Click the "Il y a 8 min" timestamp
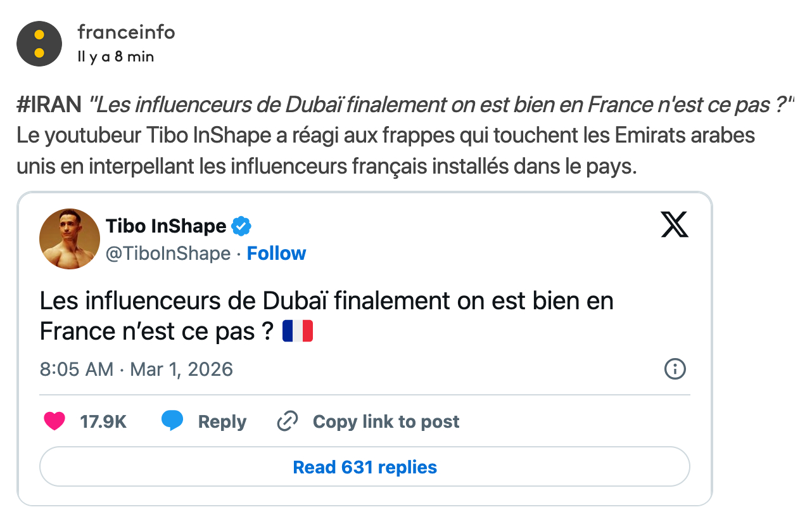 tap(115, 56)
